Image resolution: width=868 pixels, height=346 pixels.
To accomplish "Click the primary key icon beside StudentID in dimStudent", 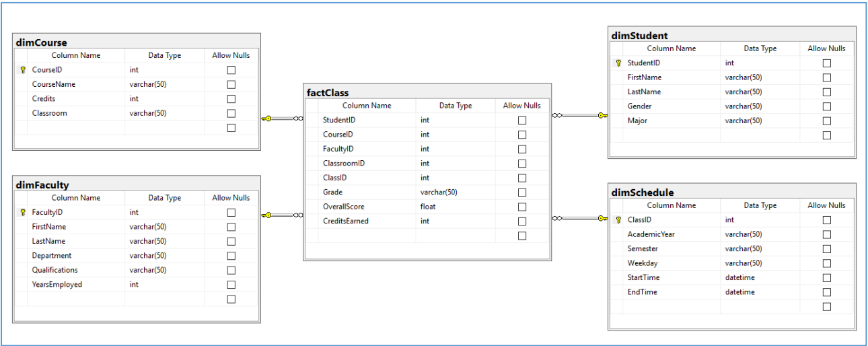I will coord(618,63).
